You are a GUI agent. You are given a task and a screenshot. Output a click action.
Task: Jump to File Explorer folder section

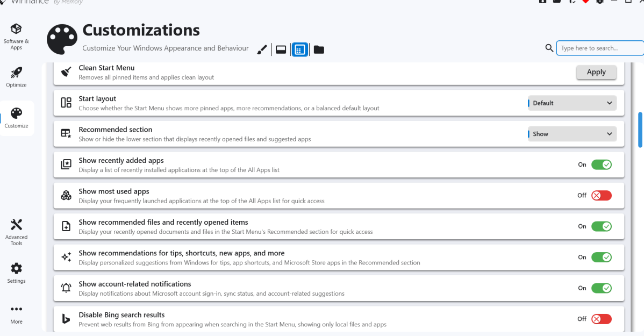[319, 50]
